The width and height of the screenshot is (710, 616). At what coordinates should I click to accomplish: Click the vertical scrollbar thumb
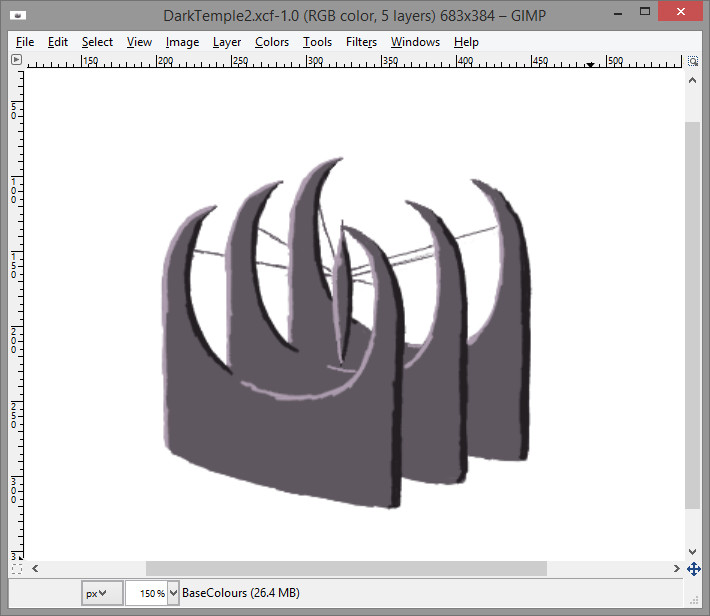click(692, 315)
